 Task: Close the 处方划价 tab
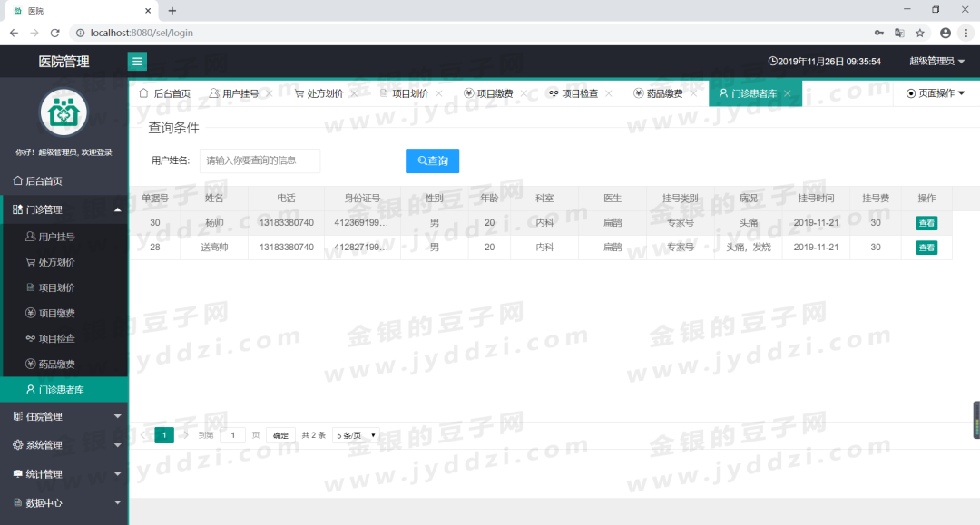(354, 93)
